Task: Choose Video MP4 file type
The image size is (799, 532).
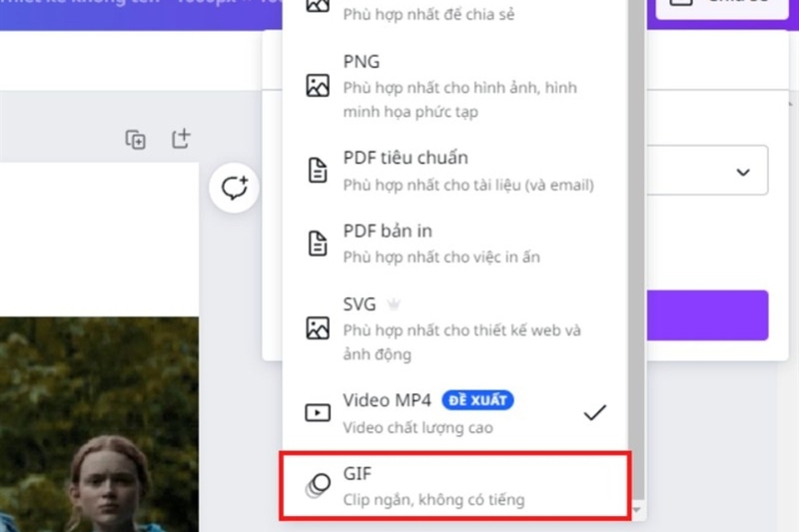Action: tap(455, 413)
